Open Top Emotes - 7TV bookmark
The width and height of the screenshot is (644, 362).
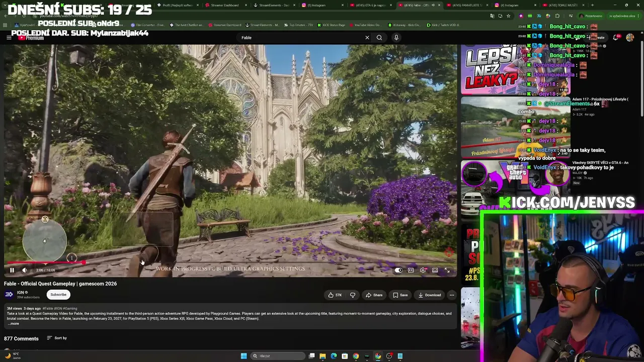298,25
